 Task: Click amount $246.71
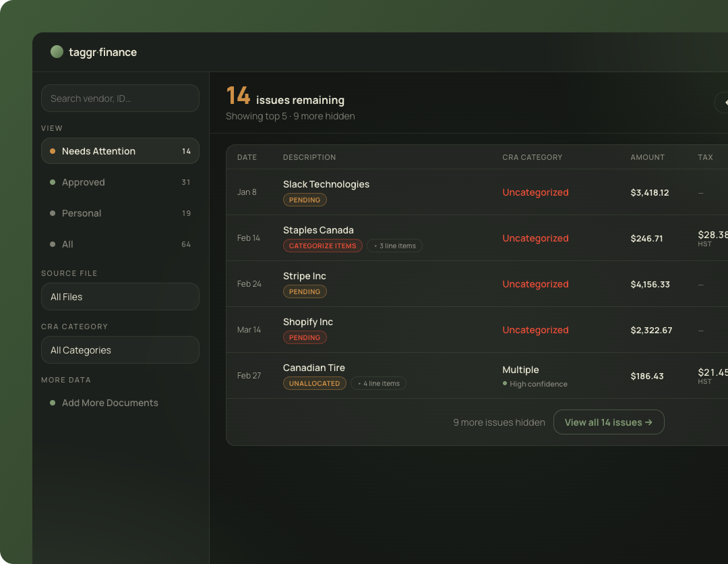tap(646, 239)
